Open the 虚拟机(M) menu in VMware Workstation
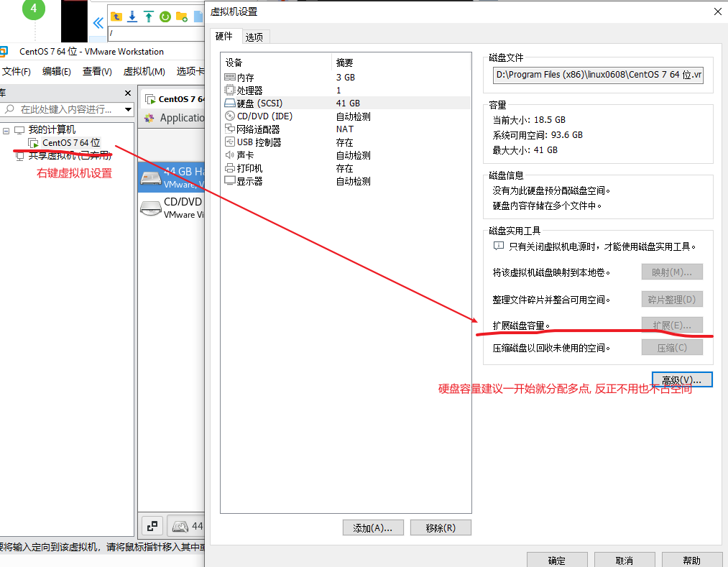 point(144,72)
